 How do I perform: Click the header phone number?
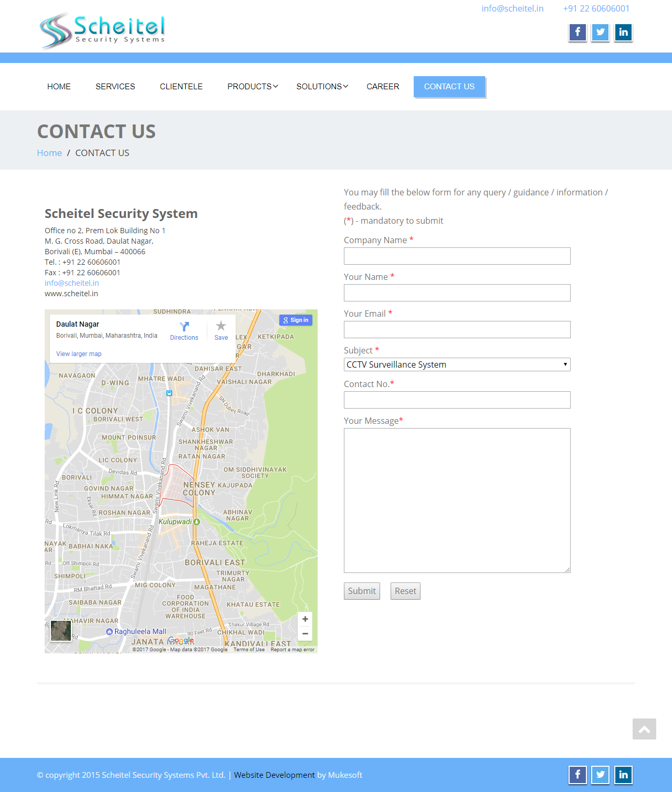(x=596, y=8)
